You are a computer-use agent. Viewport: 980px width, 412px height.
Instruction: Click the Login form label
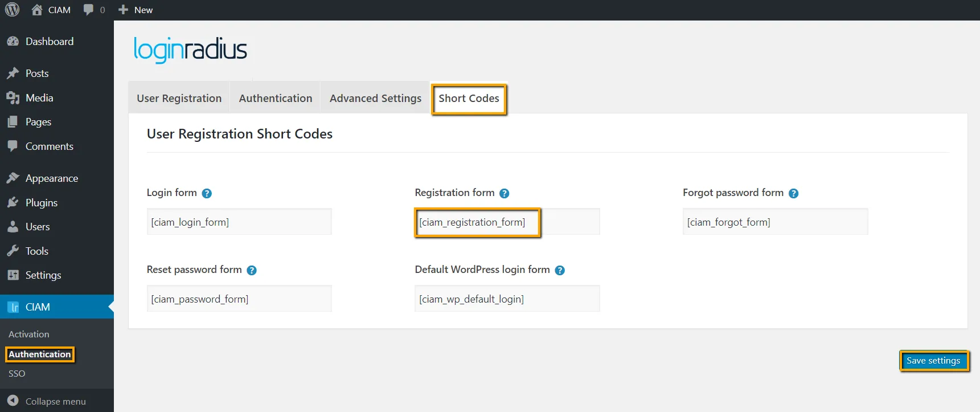172,193
